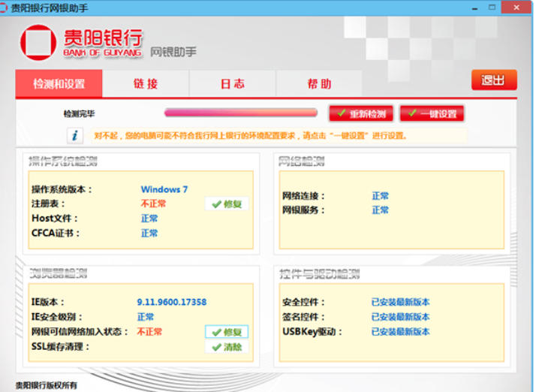Click 已安装最新版本 beside USBKey驱动

pyautogui.click(x=400, y=332)
